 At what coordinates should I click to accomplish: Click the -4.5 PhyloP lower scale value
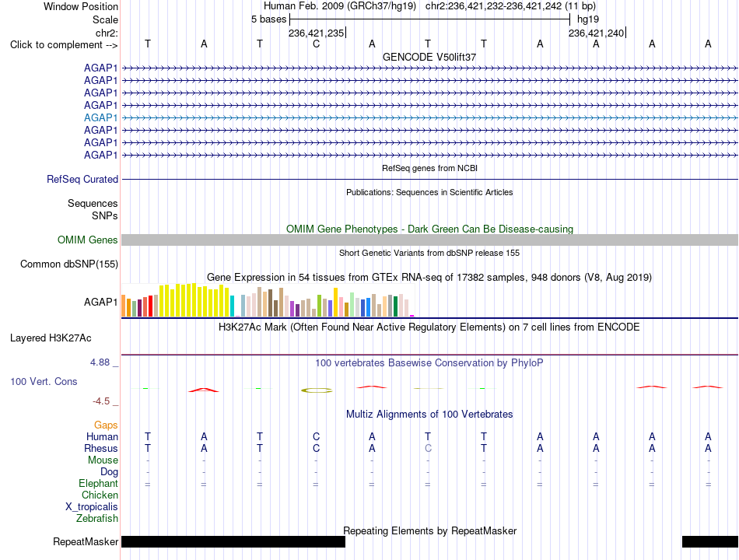point(101,401)
